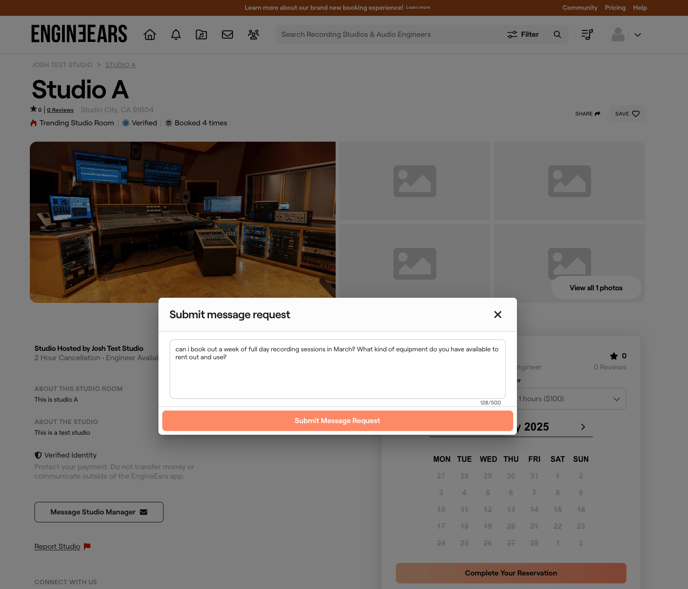Go to next calendar month
688x589 pixels.
(583, 427)
